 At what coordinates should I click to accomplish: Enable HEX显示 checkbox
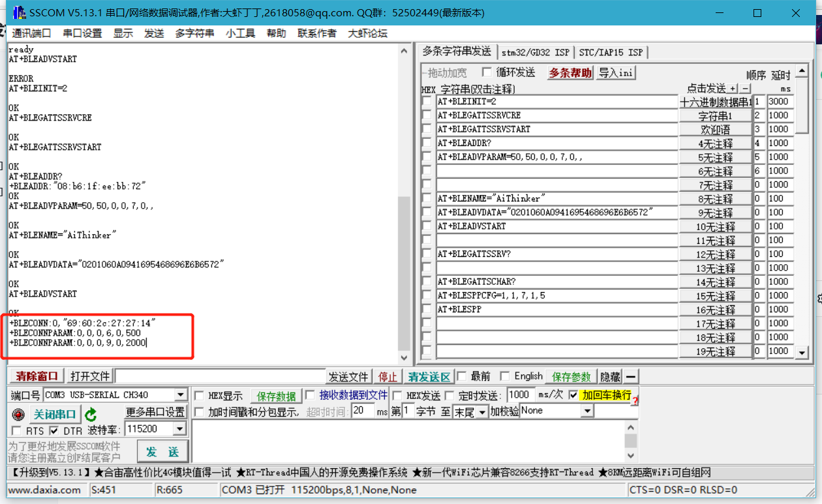(x=200, y=396)
